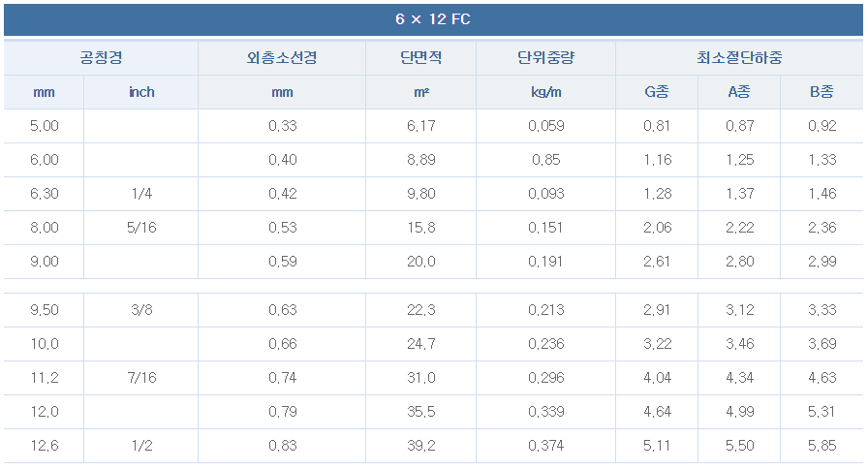The height and width of the screenshot is (469, 868).
Task: Click the 단위중량 header cell
Action: point(546,57)
